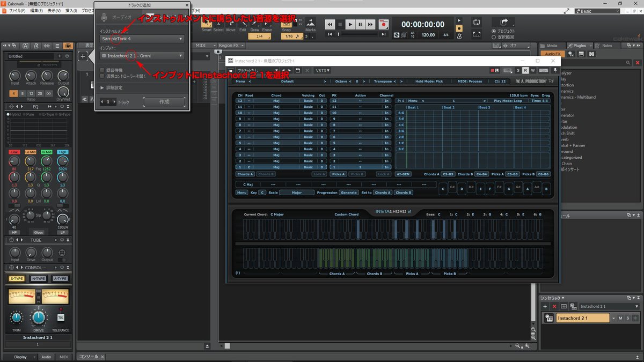The height and width of the screenshot is (362, 644).
Task: Toggle Solo button in plugin header
Action: [x=518, y=70]
